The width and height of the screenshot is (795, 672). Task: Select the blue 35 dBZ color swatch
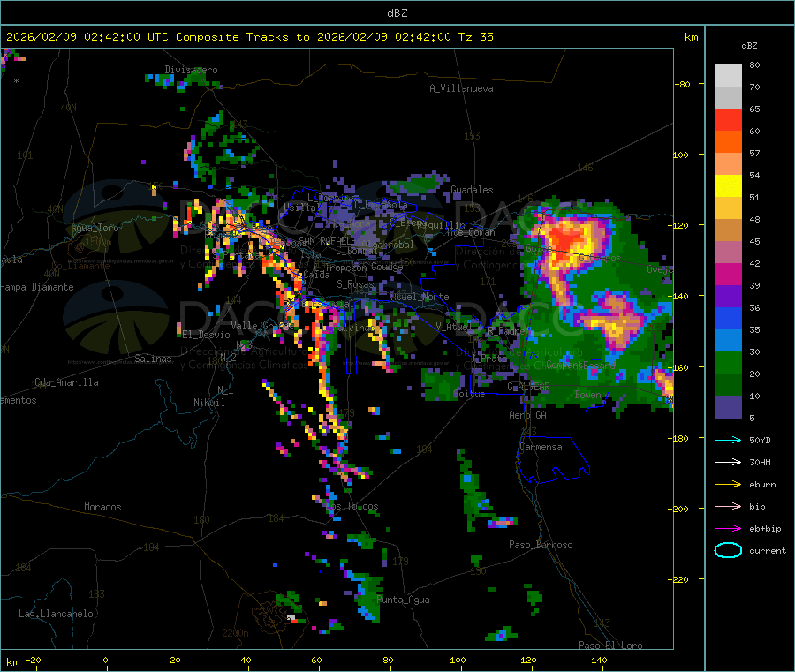[x=728, y=318]
